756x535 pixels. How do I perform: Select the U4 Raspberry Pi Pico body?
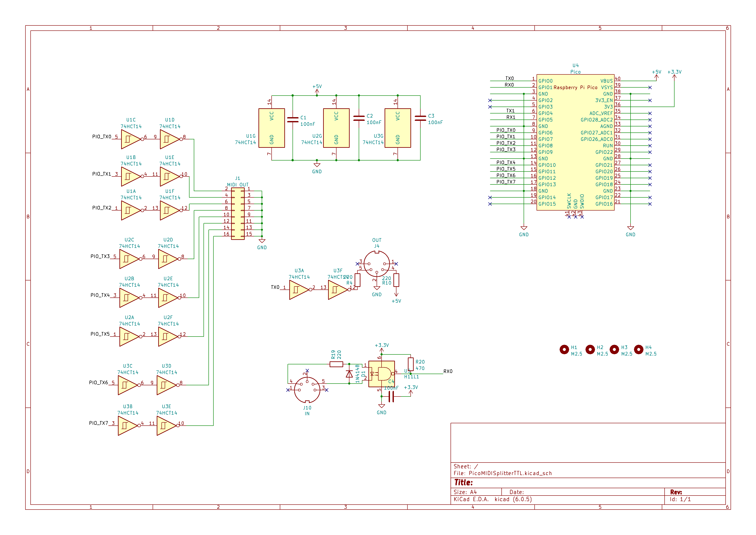tap(576, 142)
